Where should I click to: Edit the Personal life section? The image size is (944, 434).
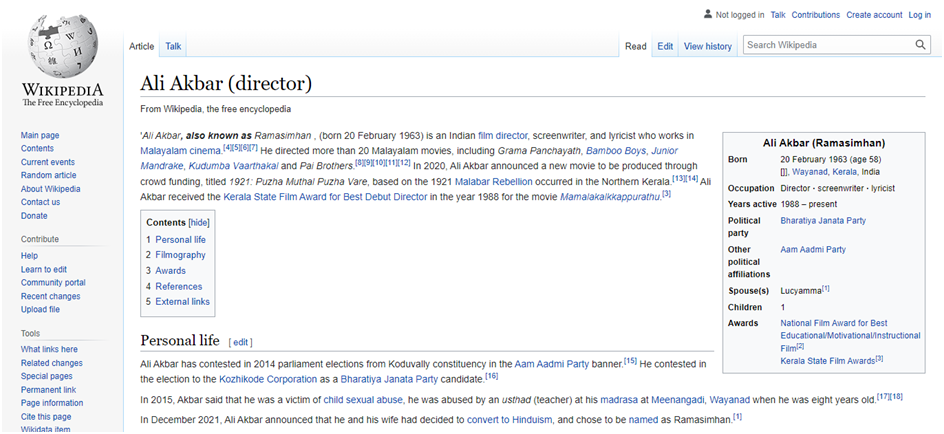241,343
